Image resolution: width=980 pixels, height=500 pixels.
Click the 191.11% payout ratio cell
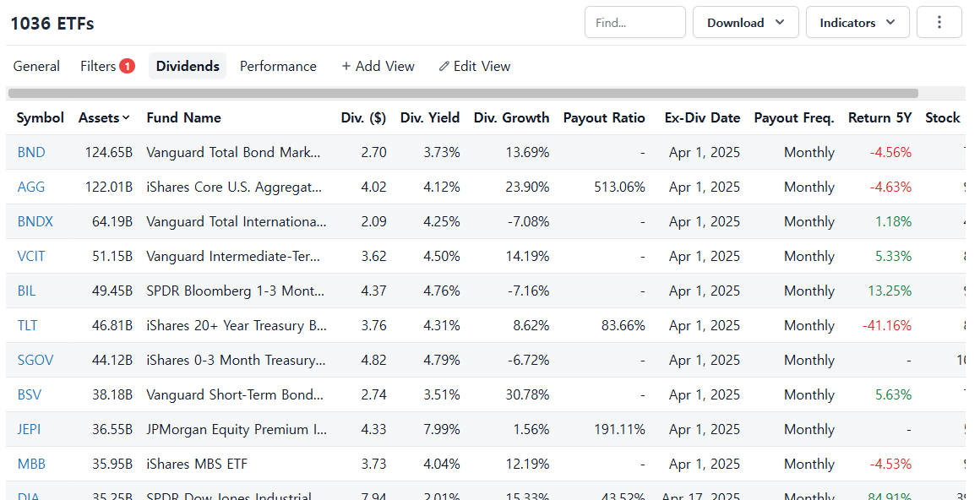click(619, 430)
